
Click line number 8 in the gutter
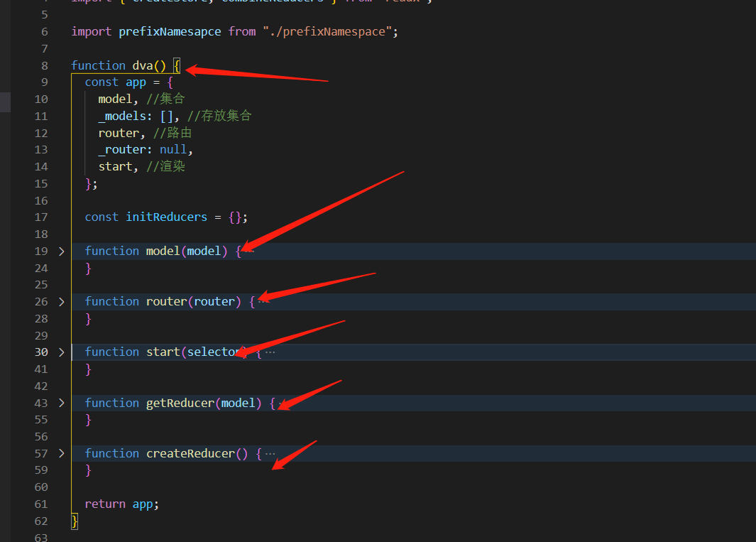pos(44,65)
